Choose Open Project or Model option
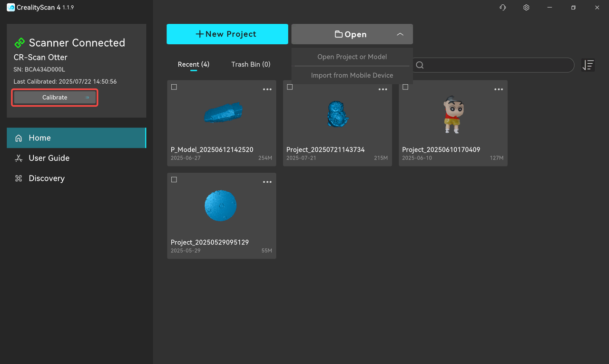Viewport: 609px width, 364px height. (352, 57)
